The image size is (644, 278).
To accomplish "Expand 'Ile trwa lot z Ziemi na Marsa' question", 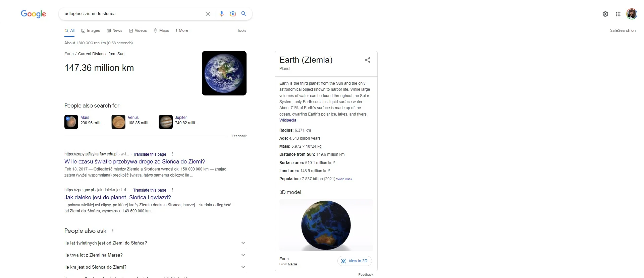I will pyautogui.click(x=155, y=255).
